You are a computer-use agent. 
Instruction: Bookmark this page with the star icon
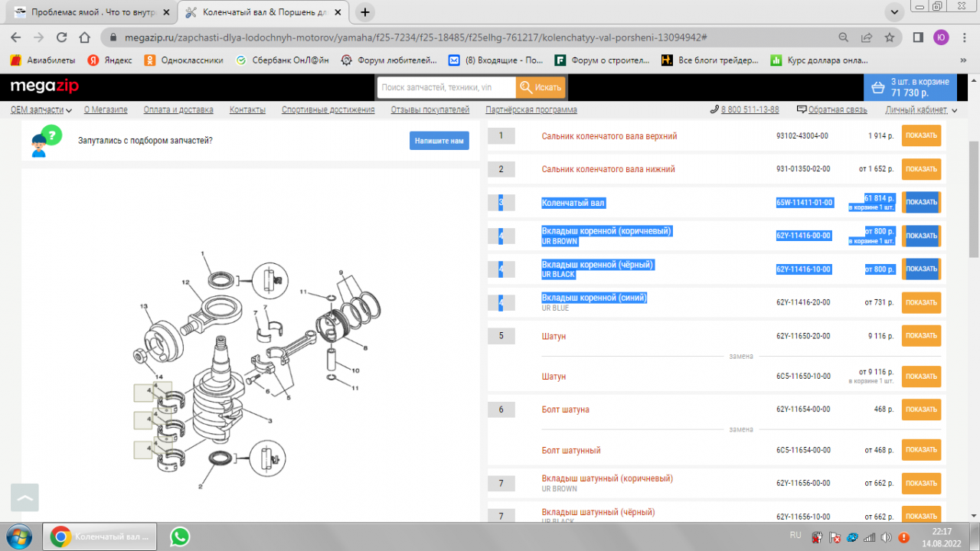point(889,37)
